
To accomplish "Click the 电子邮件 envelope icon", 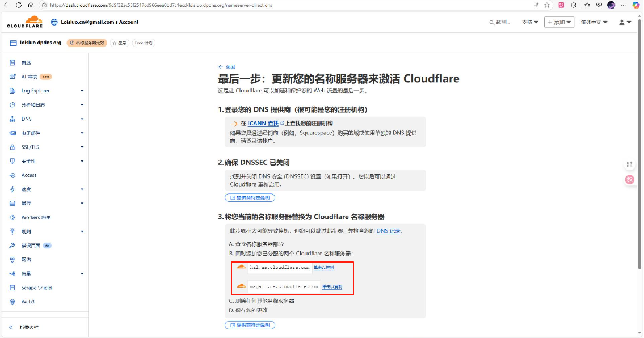I will click(12, 133).
